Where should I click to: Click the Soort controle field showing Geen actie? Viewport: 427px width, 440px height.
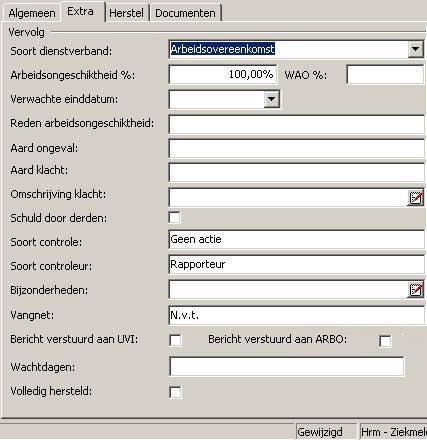pyautogui.click(x=296, y=239)
